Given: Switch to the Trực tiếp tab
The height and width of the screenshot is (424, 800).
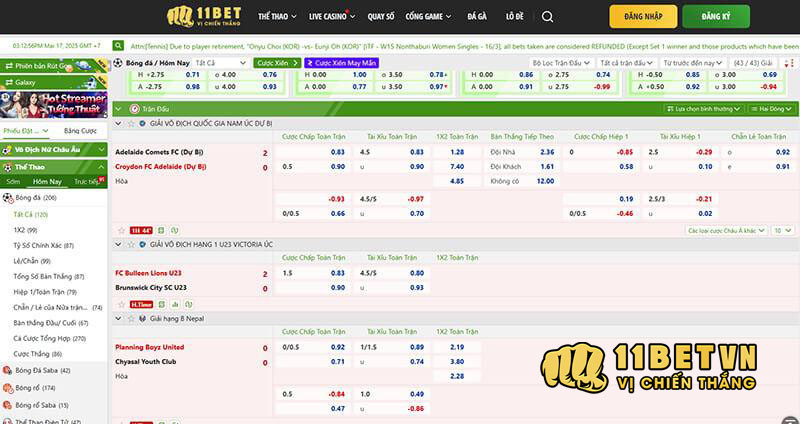Looking at the screenshot, I should point(87,181).
